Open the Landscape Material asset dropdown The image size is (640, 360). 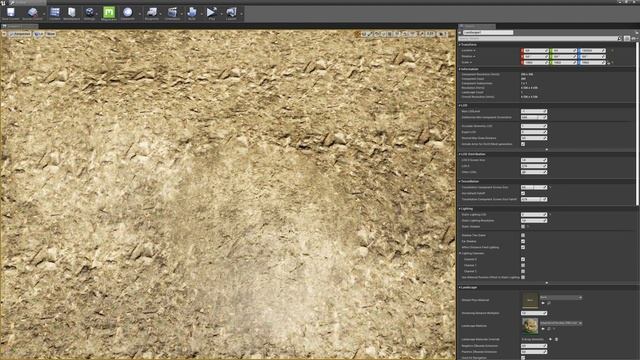pos(561,323)
